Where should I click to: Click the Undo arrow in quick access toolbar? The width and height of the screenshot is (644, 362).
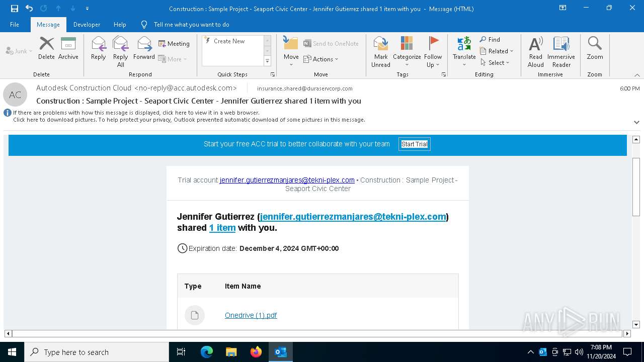[29, 9]
